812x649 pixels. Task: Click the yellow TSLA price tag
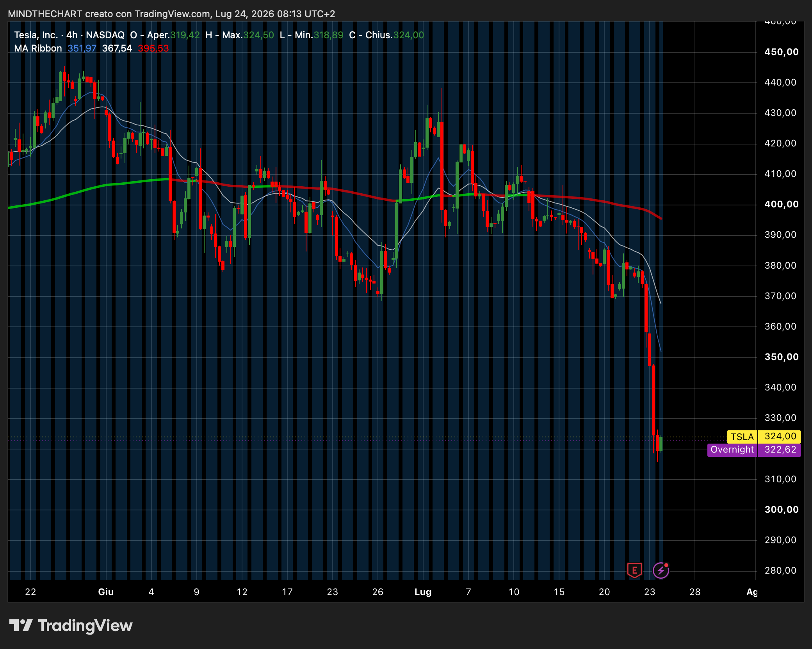click(x=742, y=437)
